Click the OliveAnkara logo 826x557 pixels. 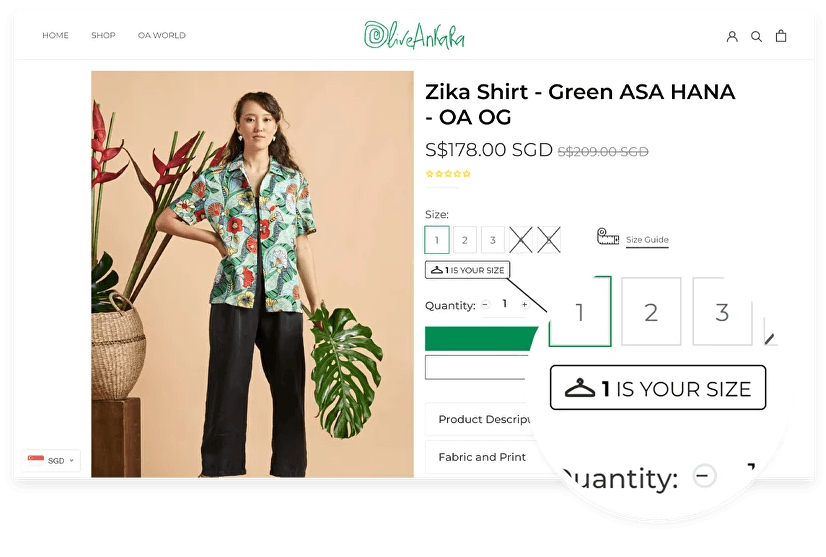(x=414, y=35)
